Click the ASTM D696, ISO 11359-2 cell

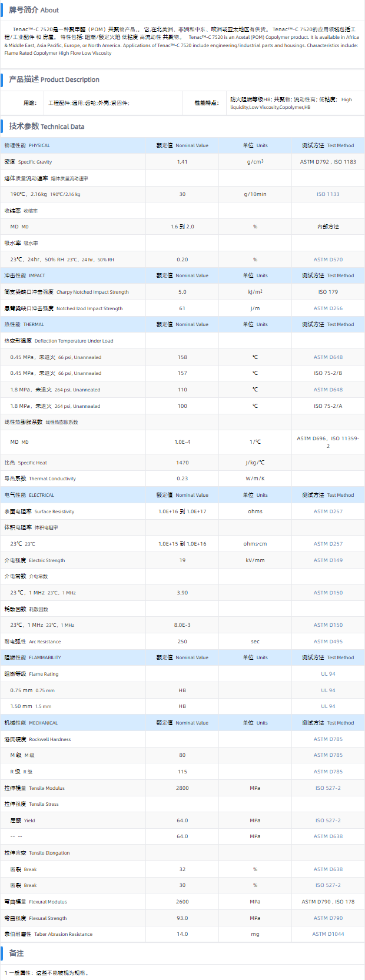tap(328, 442)
